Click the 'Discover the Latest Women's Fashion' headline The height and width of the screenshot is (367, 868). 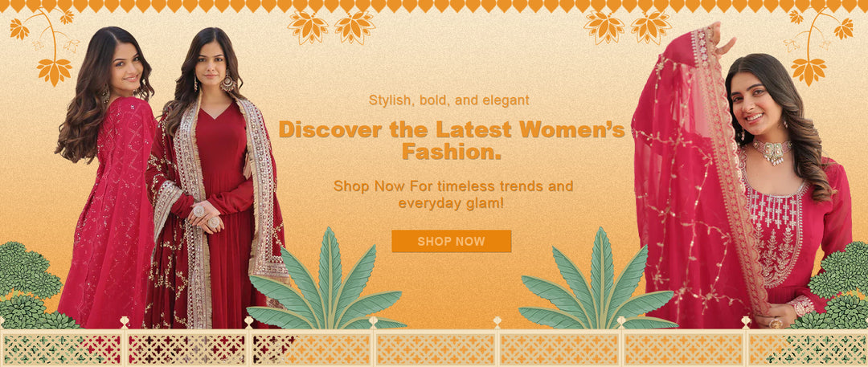click(x=452, y=140)
